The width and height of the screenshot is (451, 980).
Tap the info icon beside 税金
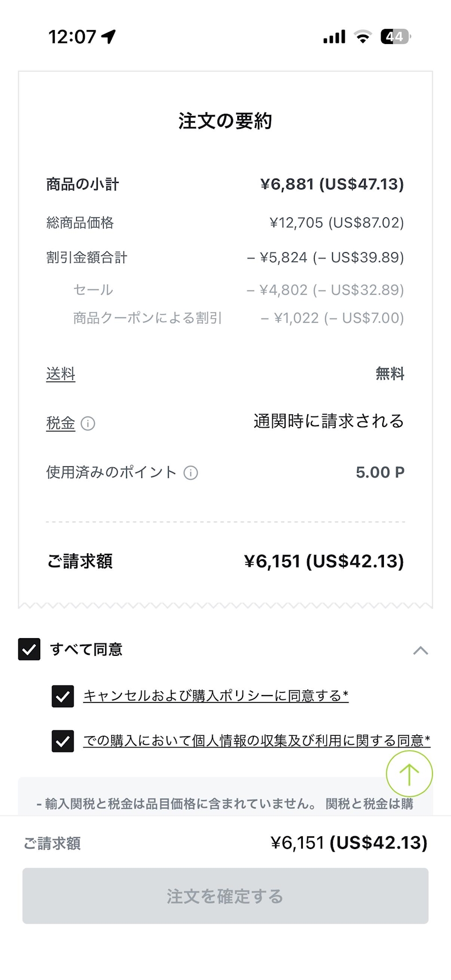(x=88, y=424)
